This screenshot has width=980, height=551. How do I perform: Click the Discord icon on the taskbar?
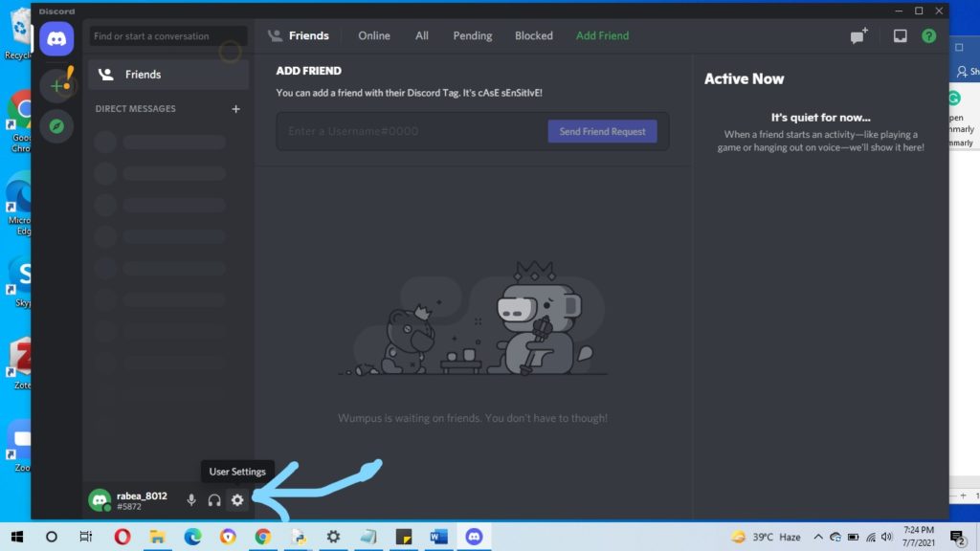point(474,537)
